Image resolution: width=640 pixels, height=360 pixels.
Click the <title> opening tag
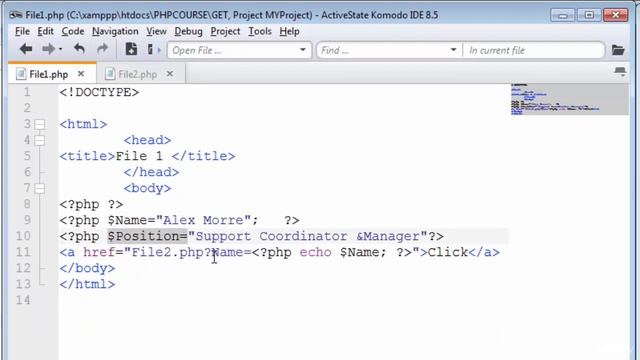pos(87,156)
